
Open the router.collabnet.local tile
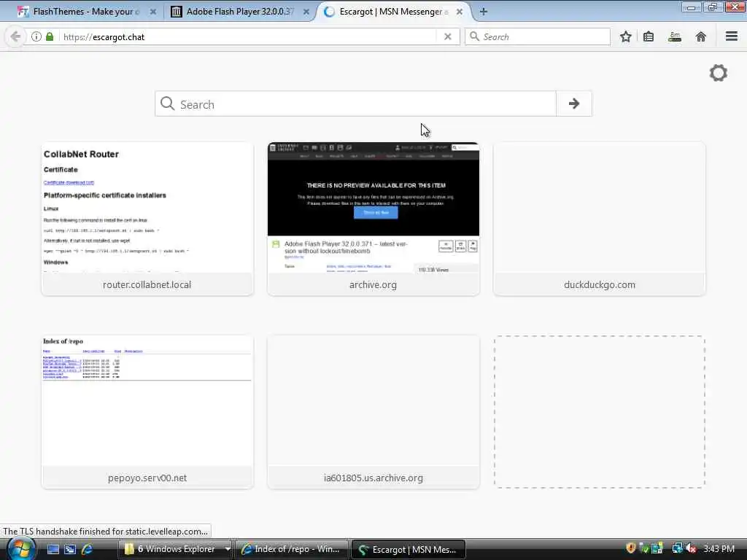(x=147, y=219)
